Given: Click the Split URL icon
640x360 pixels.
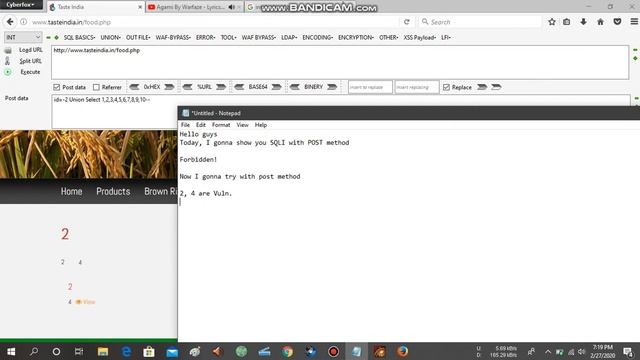Looking at the screenshot, I should click(x=7, y=61).
